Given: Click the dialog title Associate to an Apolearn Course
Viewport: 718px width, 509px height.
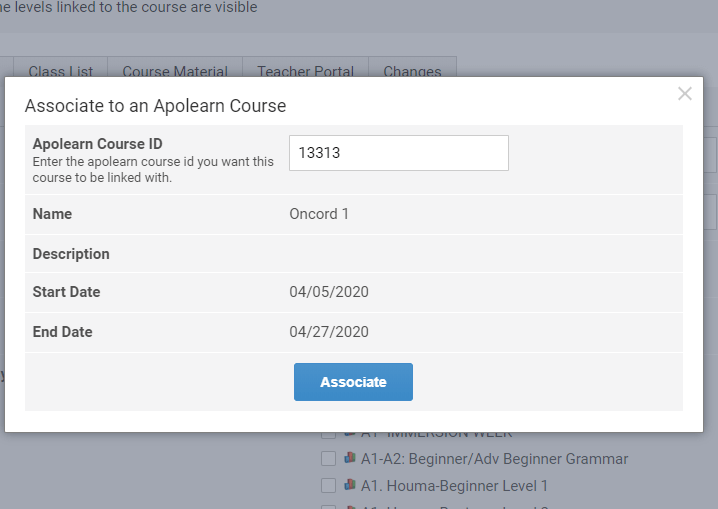Looking at the screenshot, I should tap(155, 106).
